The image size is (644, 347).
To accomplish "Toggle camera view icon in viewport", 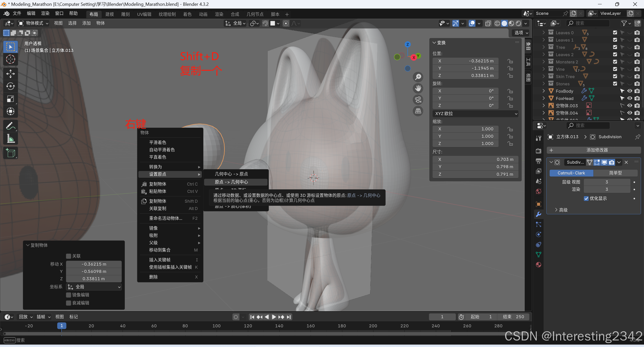I will pos(418,100).
